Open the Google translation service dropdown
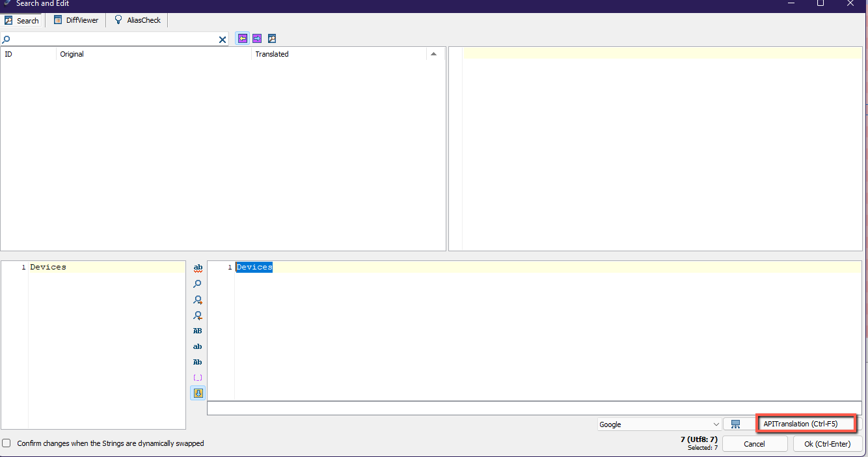Viewport: 868px width, 457px height. click(659, 424)
